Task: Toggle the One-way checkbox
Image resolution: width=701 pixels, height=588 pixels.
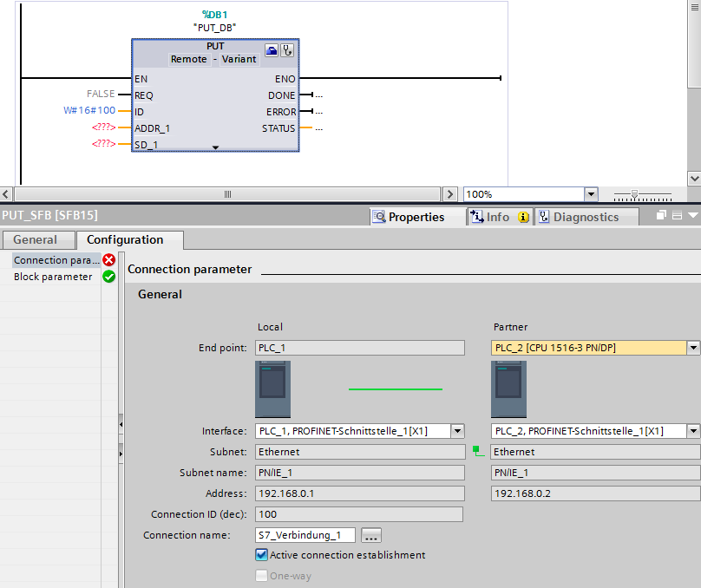Action: tap(262, 576)
